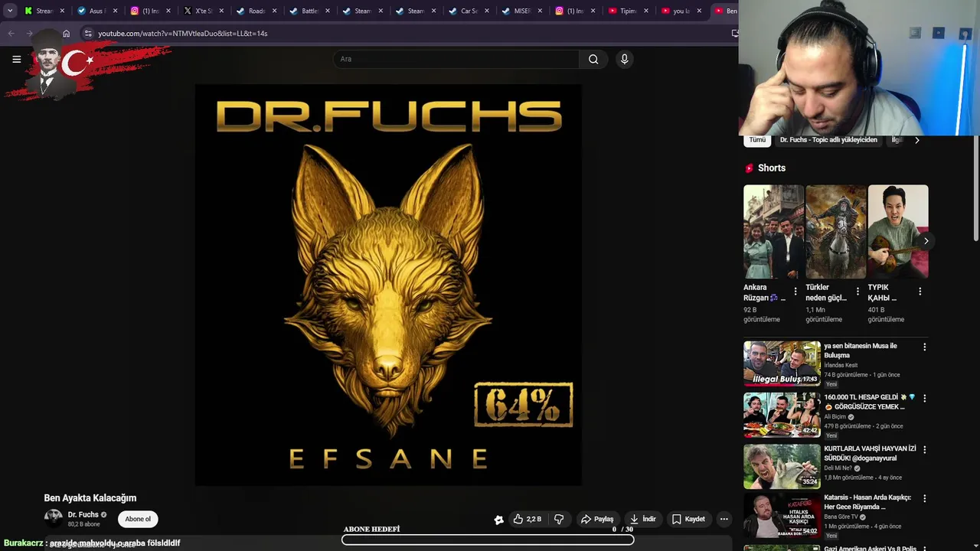980x551 pixels.
Task: Click the YouTube search input field
Action: tap(456, 59)
